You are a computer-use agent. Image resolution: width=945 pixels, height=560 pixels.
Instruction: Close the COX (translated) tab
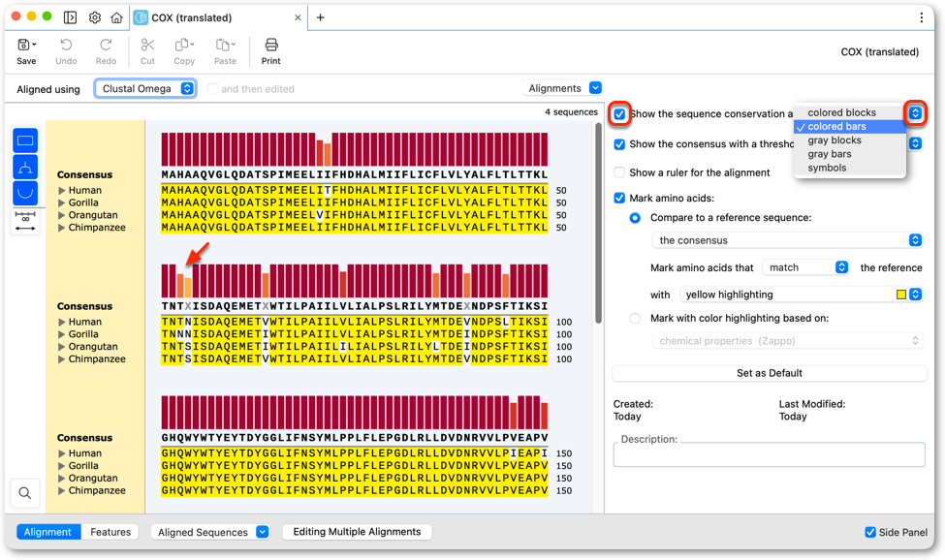tap(298, 17)
